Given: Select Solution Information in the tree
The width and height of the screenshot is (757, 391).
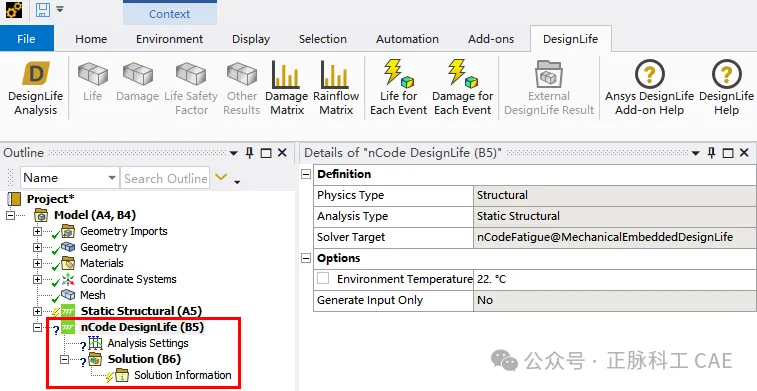Looking at the screenshot, I should coord(182,375).
